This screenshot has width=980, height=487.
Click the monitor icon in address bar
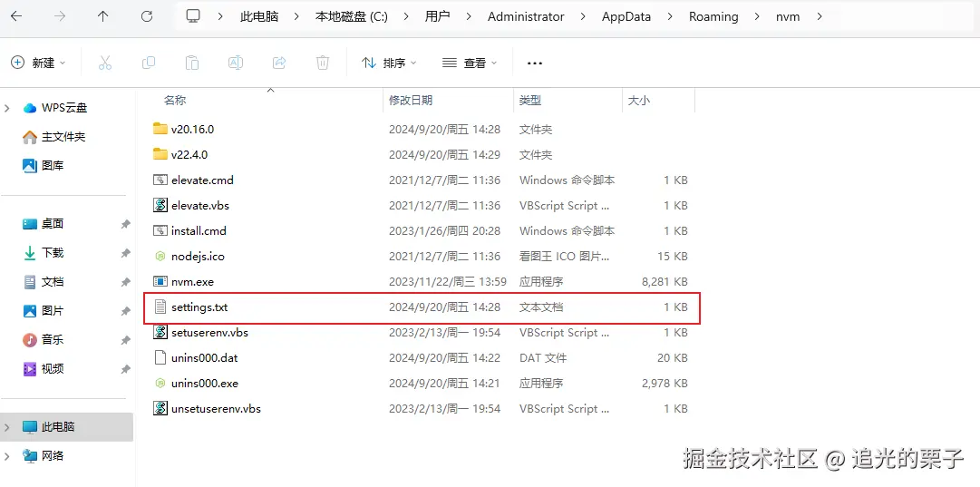tap(193, 17)
